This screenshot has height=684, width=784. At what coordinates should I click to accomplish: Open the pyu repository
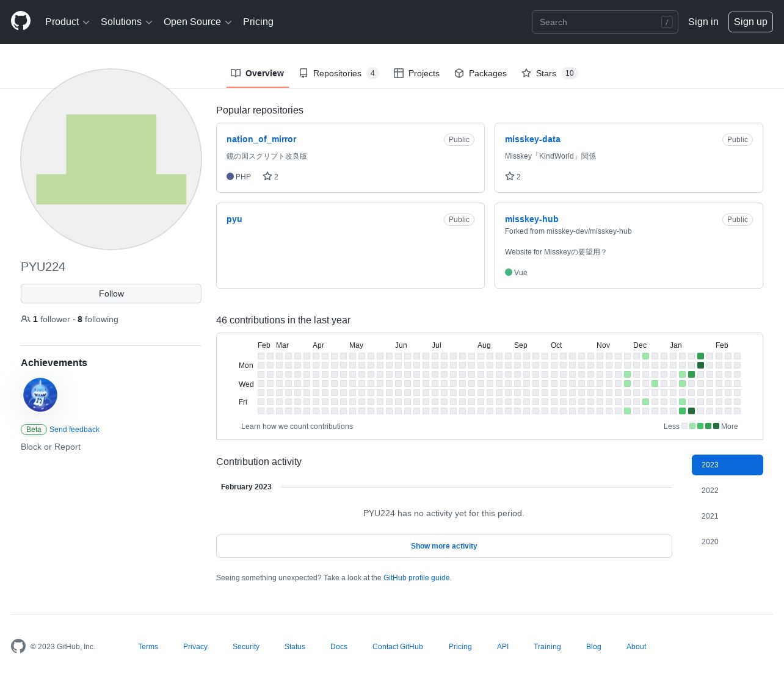point(234,219)
